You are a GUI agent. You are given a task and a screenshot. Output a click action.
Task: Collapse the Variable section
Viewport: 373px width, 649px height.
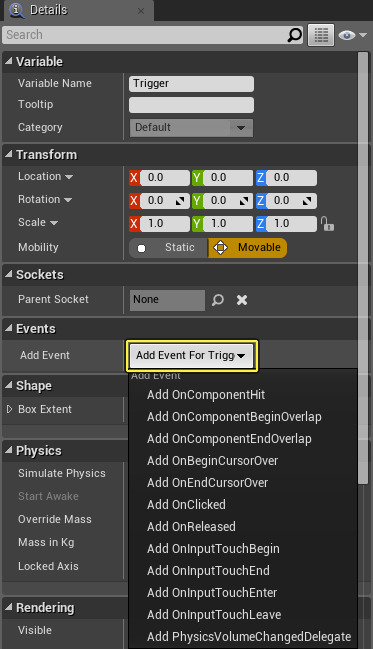click(x=9, y=61)
